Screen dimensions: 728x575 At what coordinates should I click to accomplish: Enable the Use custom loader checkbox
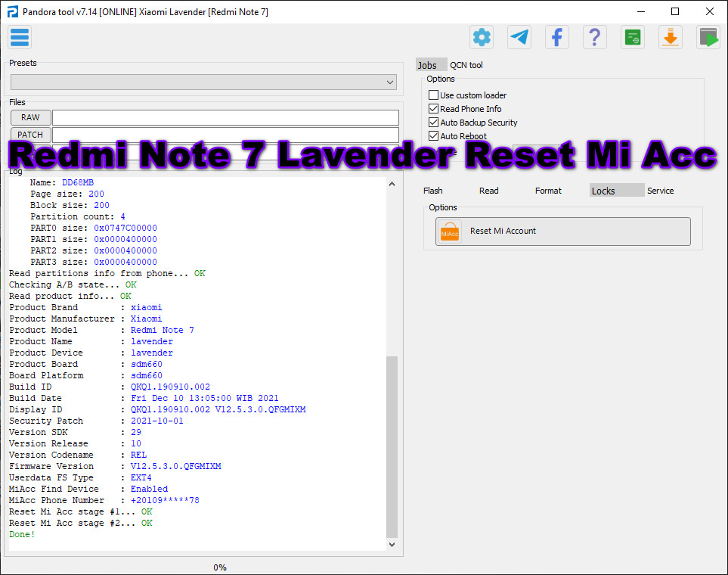433,95
